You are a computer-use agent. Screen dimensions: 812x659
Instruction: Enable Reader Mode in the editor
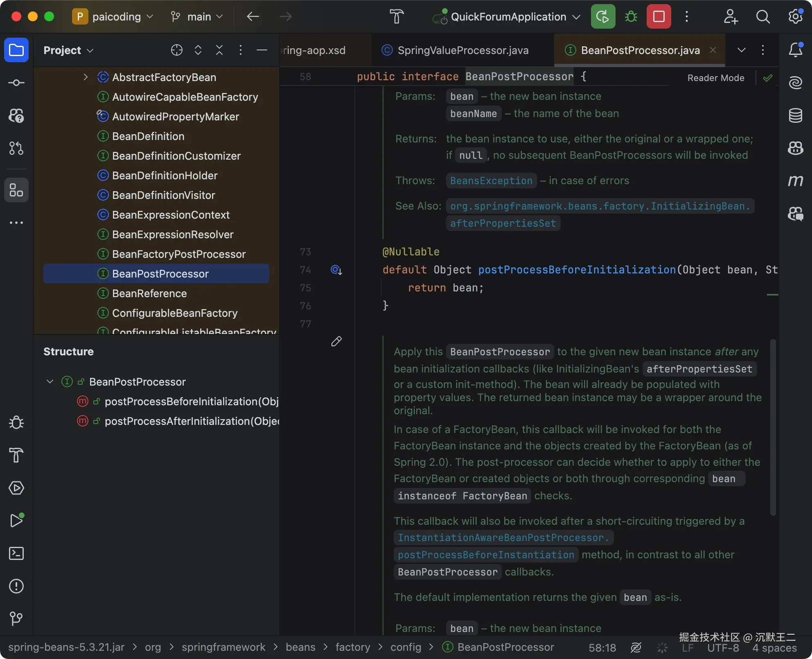point(715,78)
